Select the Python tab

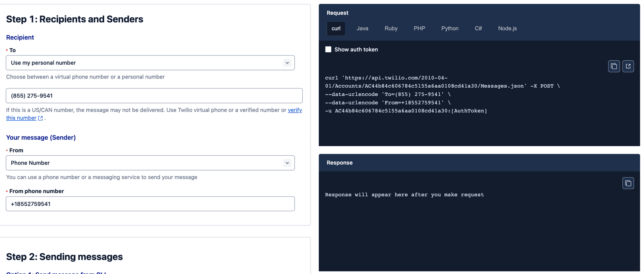[450, 29]
